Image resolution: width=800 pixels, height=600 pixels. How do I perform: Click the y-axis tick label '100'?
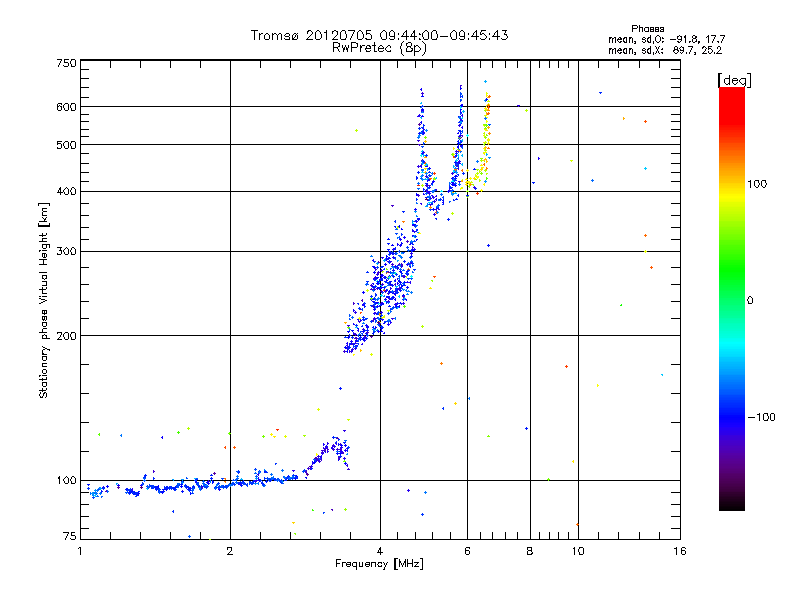pyautogui.click(x=66, y=480)
